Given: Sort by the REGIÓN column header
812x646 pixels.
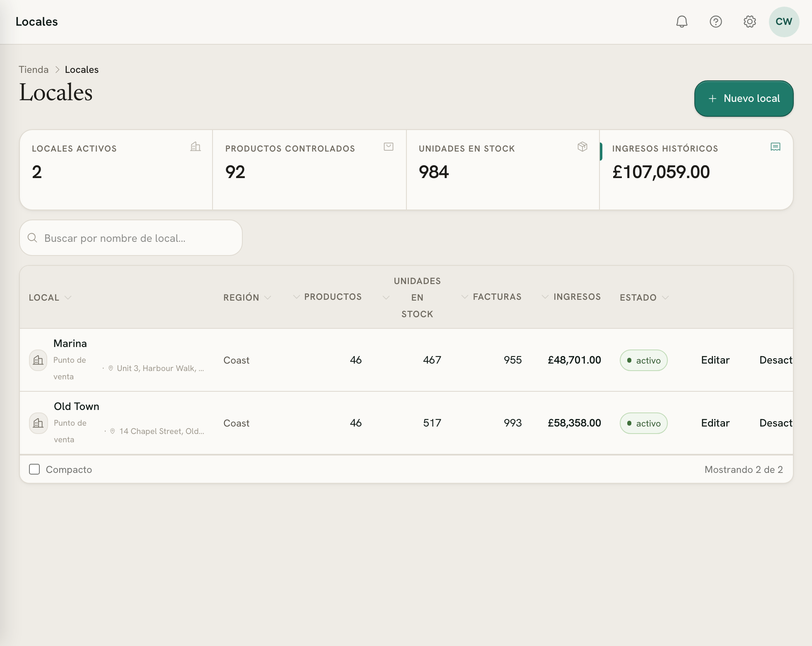Looking at the screenshot, I should pos(247,297).
